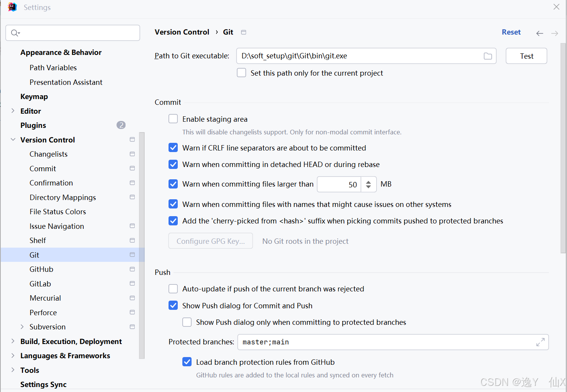Toggle warn about file names causing issues
Screen dimensions: 567x392
173,204
